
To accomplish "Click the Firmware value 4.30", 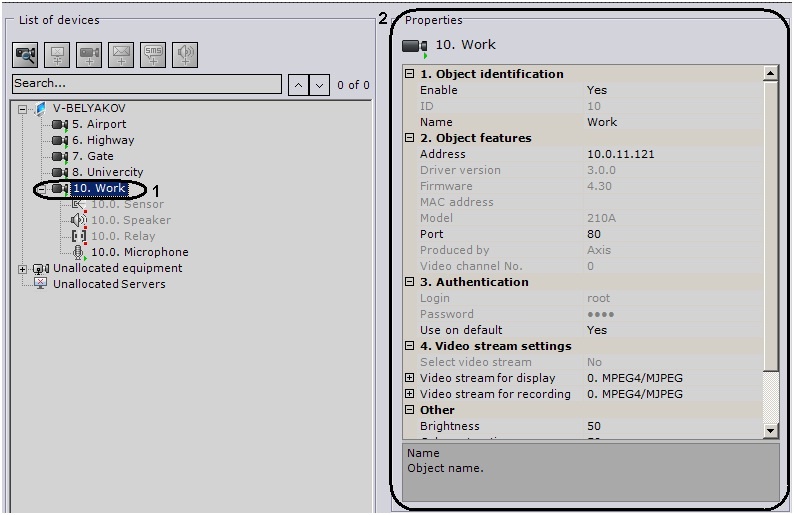I will (600, 186).
